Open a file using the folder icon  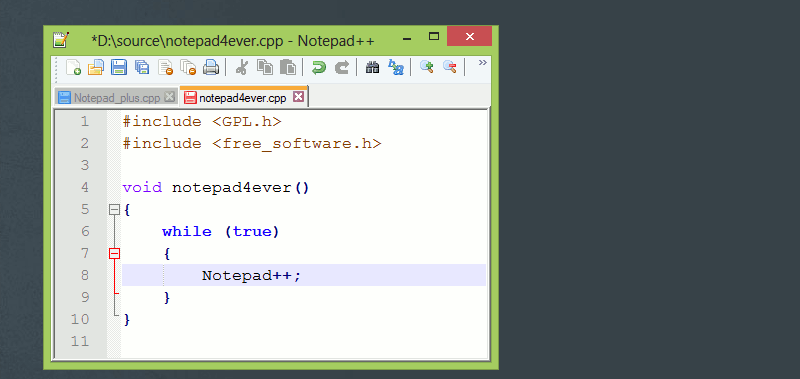(95, 67)
